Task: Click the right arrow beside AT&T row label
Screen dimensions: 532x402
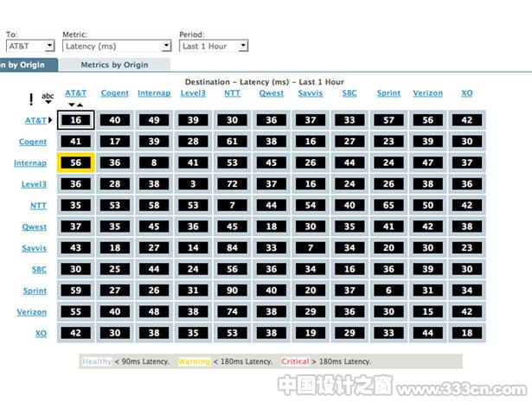Action: pos(50,120)
